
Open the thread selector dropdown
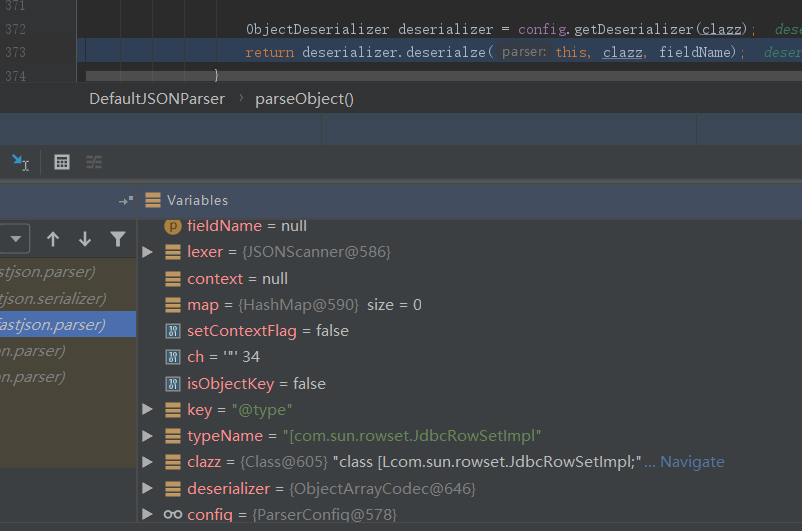[17, 239]
